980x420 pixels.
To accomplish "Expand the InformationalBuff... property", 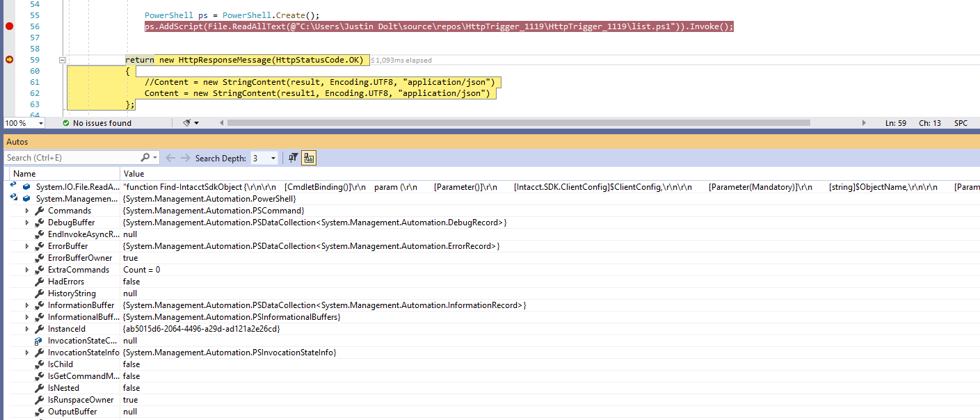I will click(x=27, y=317).
